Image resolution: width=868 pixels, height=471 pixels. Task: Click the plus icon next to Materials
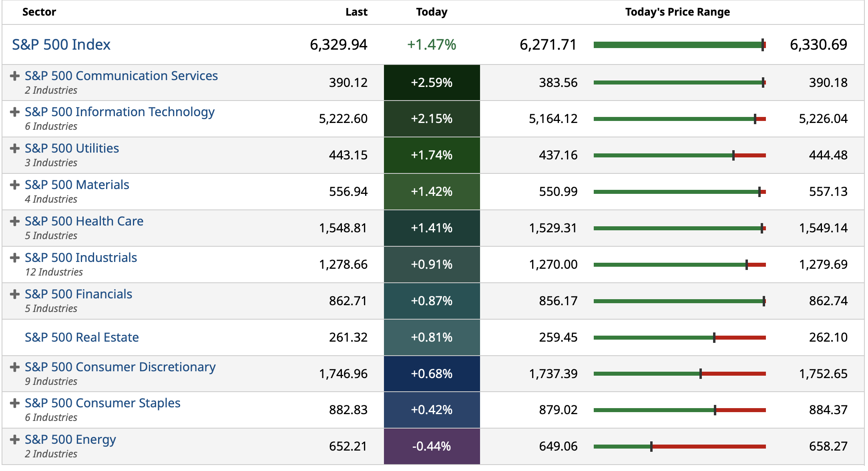15,185
